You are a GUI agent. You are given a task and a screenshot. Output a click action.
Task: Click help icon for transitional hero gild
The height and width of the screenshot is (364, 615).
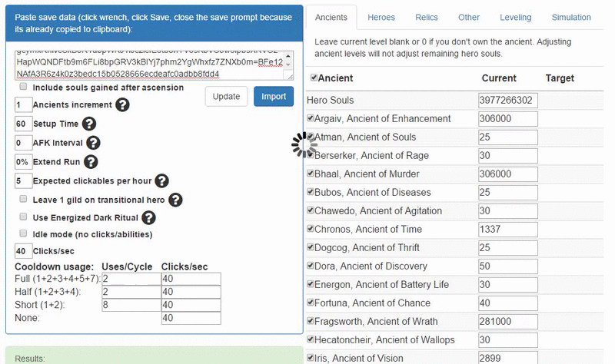tap(175, 200)
